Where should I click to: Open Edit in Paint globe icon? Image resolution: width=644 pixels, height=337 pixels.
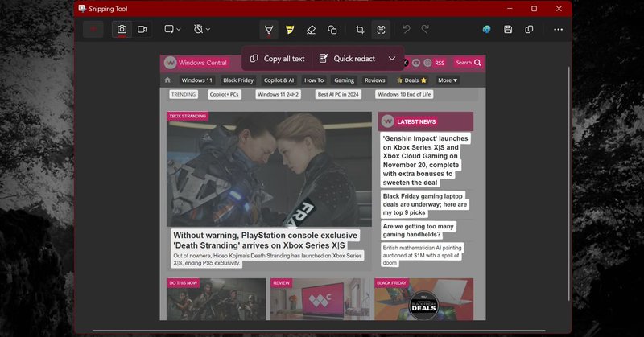pyautogui.click(x=487, y=29)
